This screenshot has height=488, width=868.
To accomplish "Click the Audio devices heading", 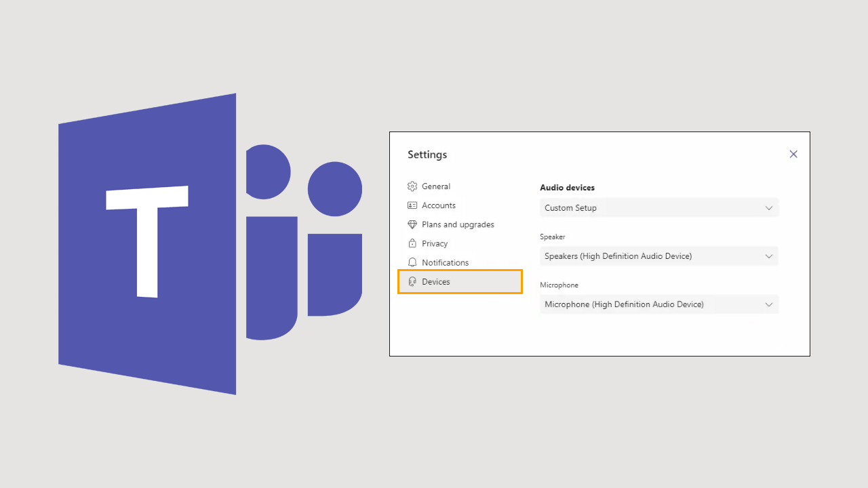I will coord(567,188).
